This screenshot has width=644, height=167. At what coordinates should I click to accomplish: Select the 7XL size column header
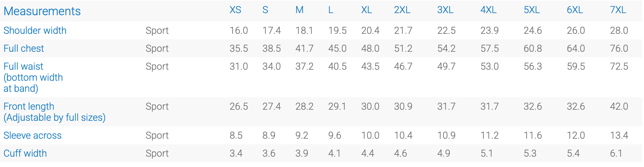[x=618, y=10]
